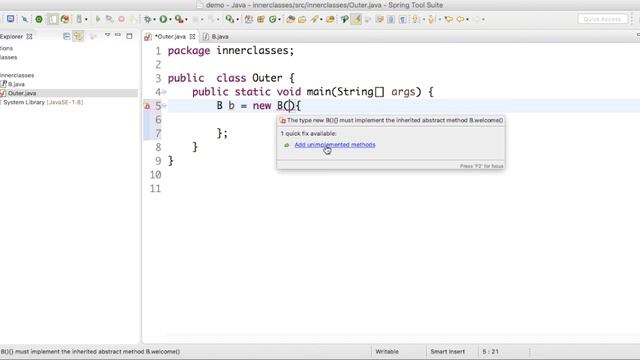The height and width of the screenshot is (360, 640).
Task: Open Package Explorer view menu triangle
Action: point(107,36)
